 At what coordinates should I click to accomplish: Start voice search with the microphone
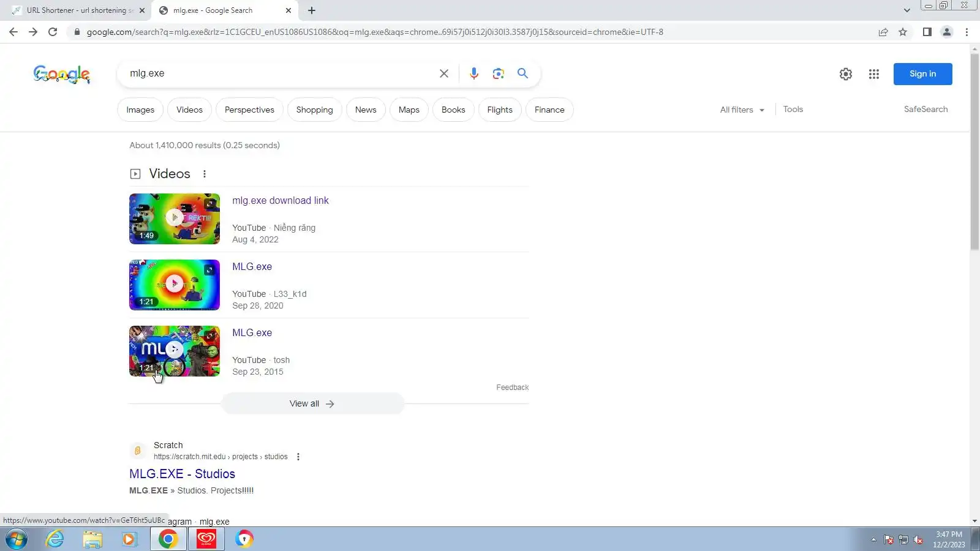[x=474, y=73]
